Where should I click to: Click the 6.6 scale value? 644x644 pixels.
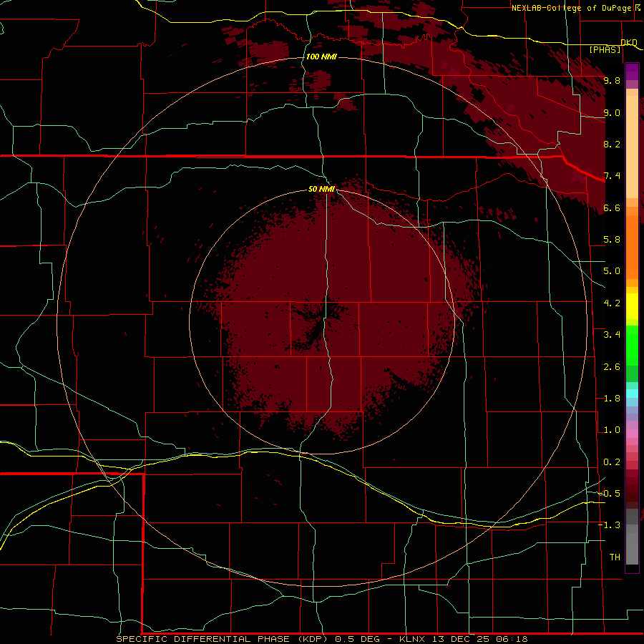[x=612, y=208]
